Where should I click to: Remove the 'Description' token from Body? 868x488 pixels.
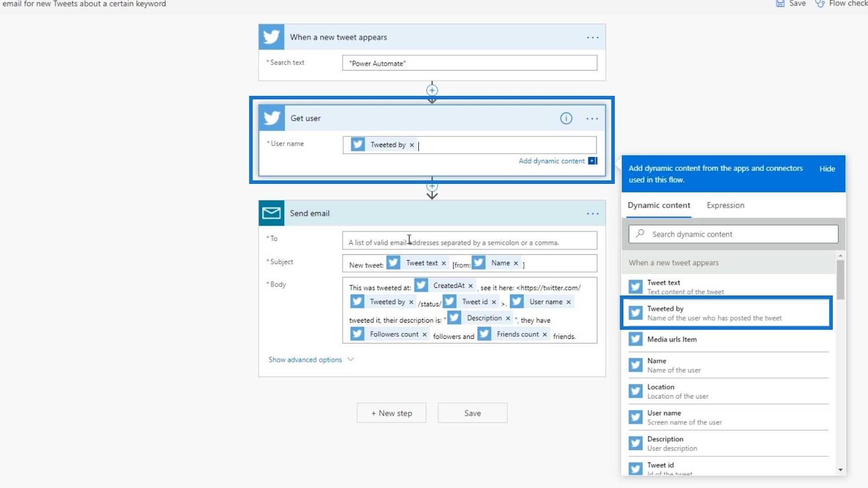(x=508, y=318)
